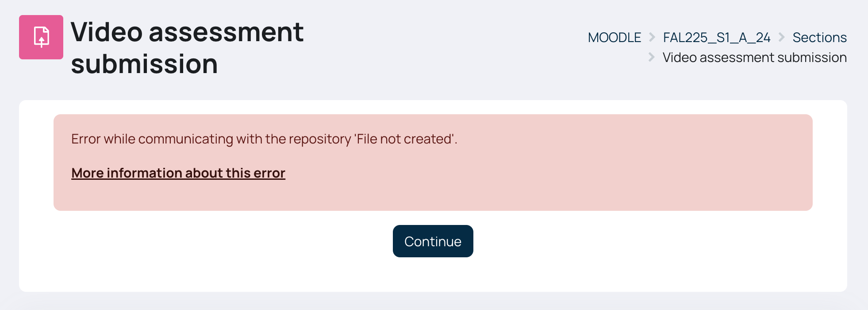
Task: Click the chevron before Video assessment submission
Action: [x=651, y=57]
